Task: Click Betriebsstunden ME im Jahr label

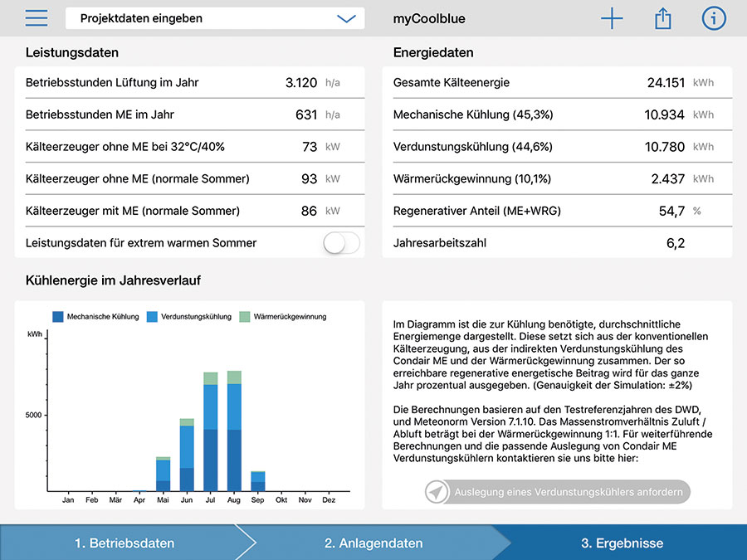Action: (100, 114)
